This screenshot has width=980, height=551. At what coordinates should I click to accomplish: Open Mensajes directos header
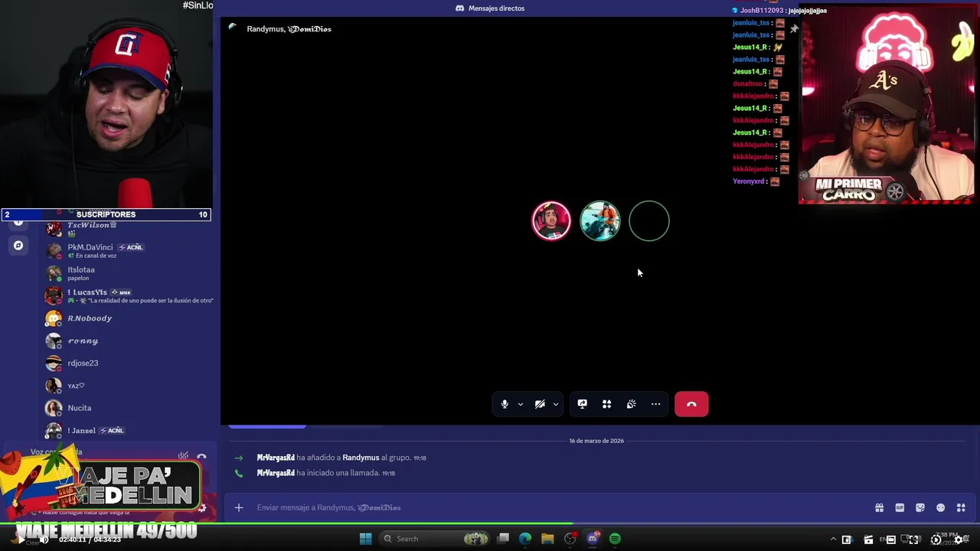(x=490, y=8)
